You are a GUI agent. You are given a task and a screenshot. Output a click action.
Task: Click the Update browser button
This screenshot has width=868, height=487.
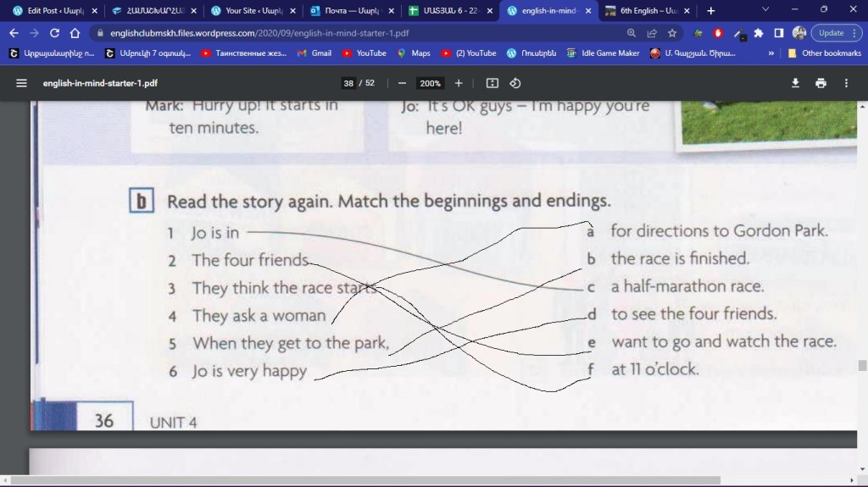click(836, 33)
